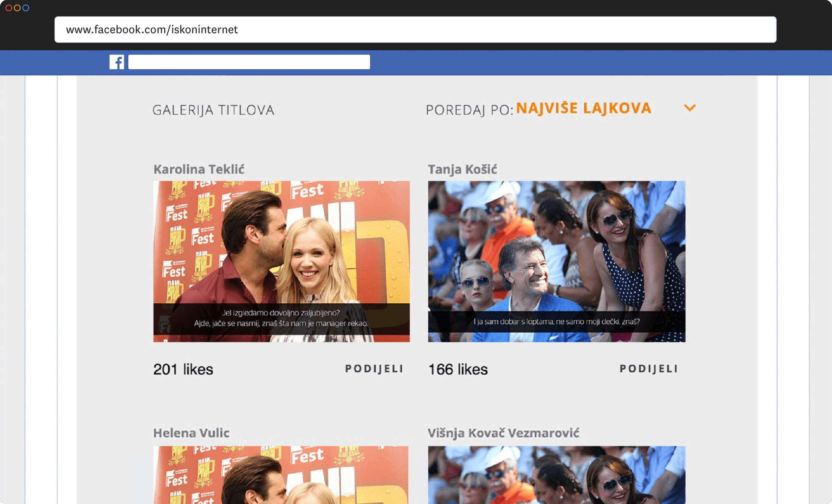The width and height of the screenshot is (832, 504).
Task: Click the browser address bar with facebook.com/iskoninternet
Action: [415, 29]
